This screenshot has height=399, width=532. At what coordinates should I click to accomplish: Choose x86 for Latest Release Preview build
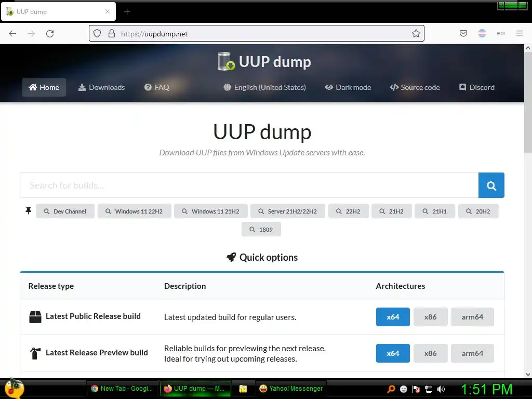tap(431, 353)
